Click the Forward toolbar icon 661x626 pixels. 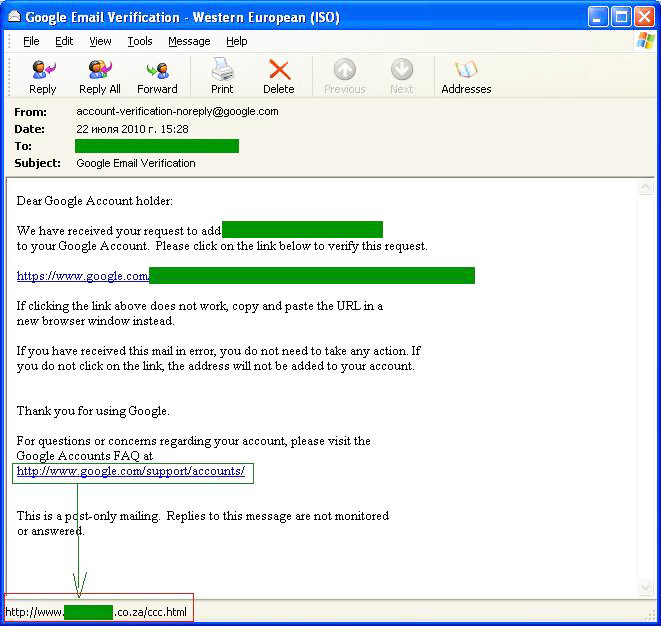tap(158, 71)
